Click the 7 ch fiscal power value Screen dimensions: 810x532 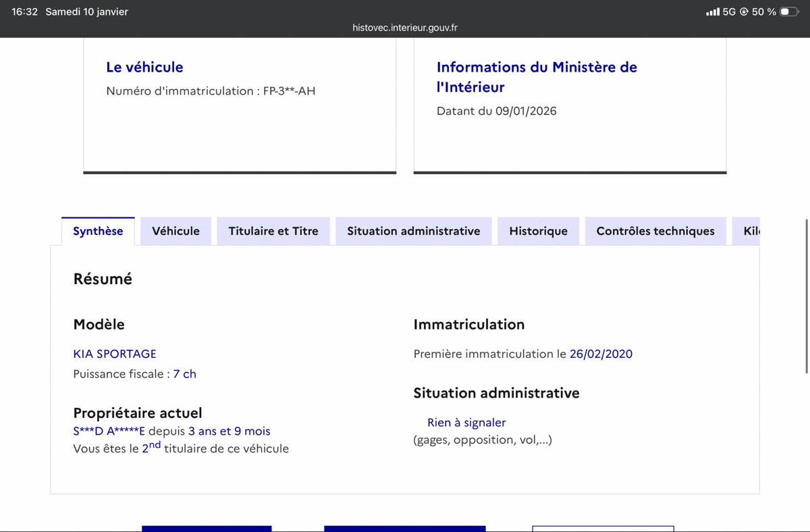click(x=184, y=374)
